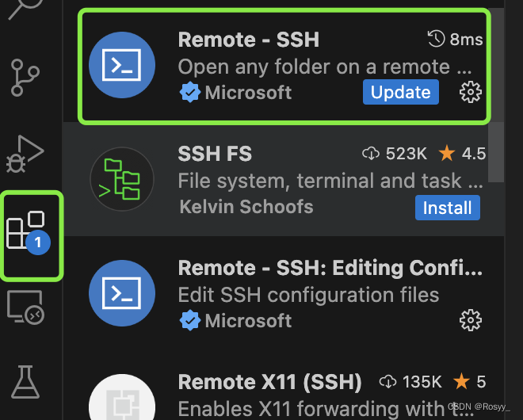Select "Remote - SSH: Editing Confi..." title
Image resolution: width=523 pixels, height=420 pixels.
(x=330, y=268)
